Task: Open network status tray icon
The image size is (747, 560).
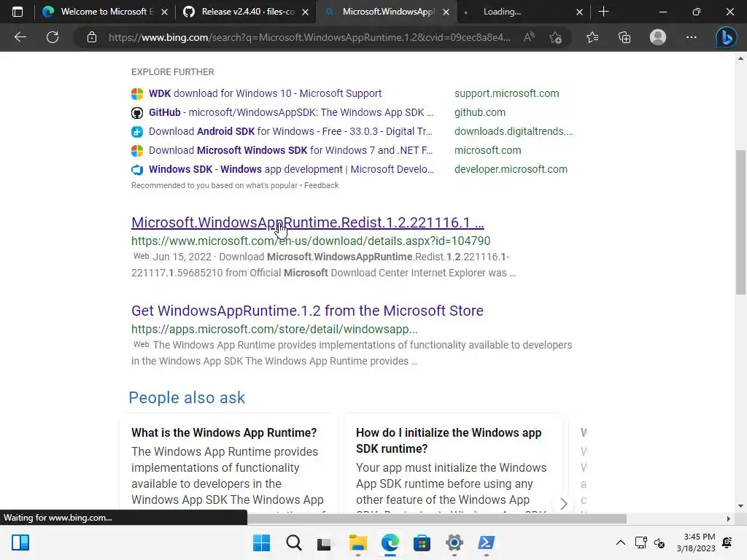Action: click(x=640, y=542)
